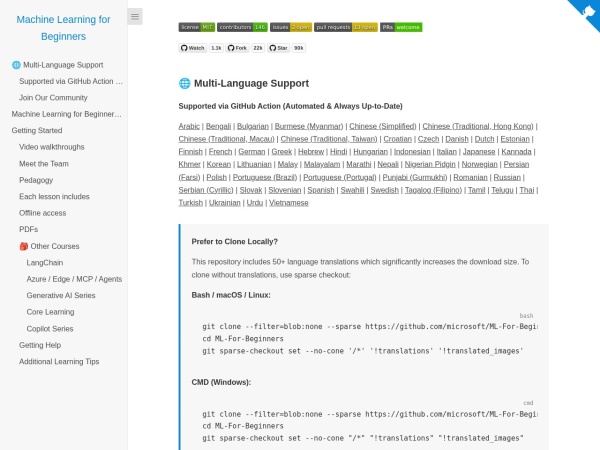Viewport: 600px width, 450px height.
Task: Open the Thai translation link
Action: 527,190
